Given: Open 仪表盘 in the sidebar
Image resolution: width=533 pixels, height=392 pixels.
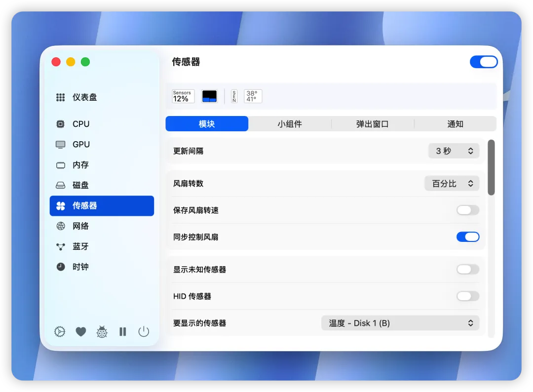Looking at the screenshot, I should point(85,98).
